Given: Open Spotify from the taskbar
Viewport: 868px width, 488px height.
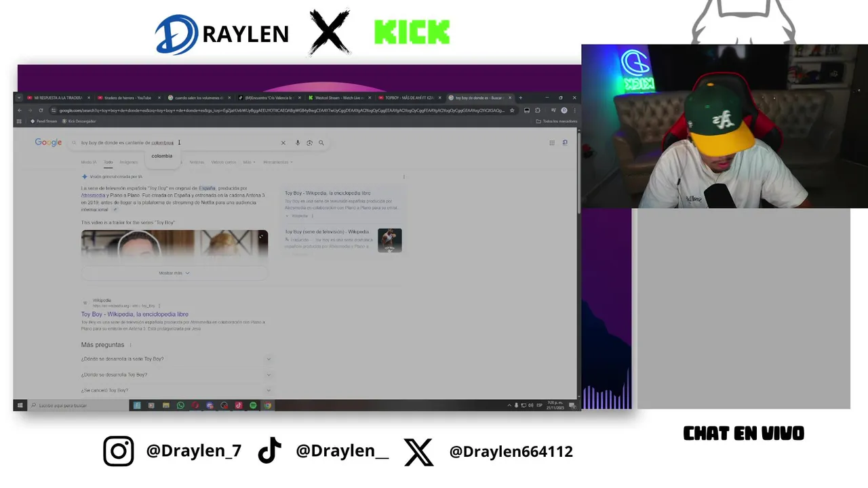Looking at the screenshot, I should coord(253,405).
